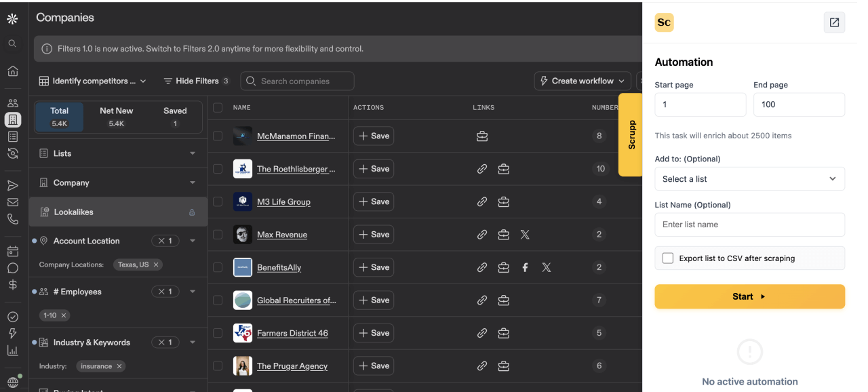Open the Identify competitors saved-view dropdown
868x392 pixels.
tap(92, 81)
